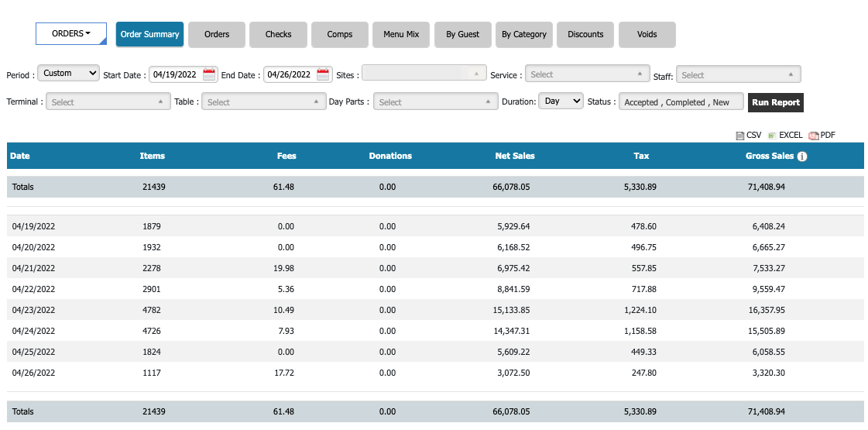The width and height of the screenshot is (868, 430).
Task: Select the 04/26/2022 date cell
Action: (34, 373)
